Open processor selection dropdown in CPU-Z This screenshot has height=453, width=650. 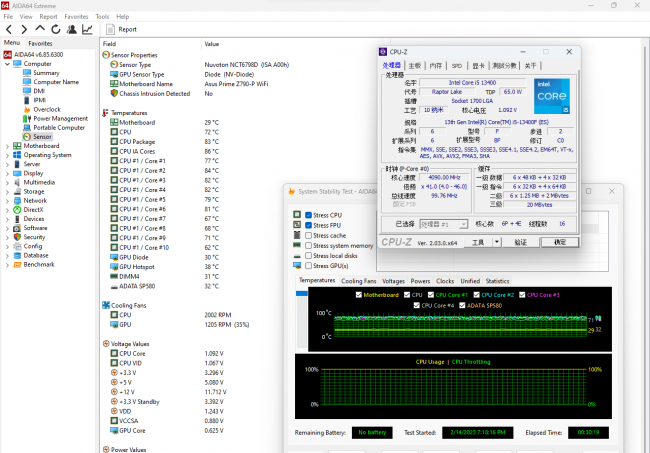click(444, 224)
